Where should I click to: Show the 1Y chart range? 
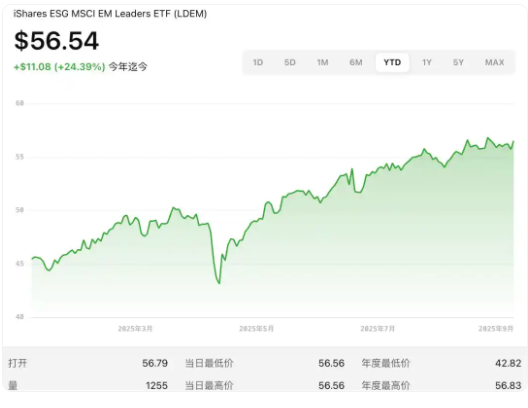[x=427, y=62]
